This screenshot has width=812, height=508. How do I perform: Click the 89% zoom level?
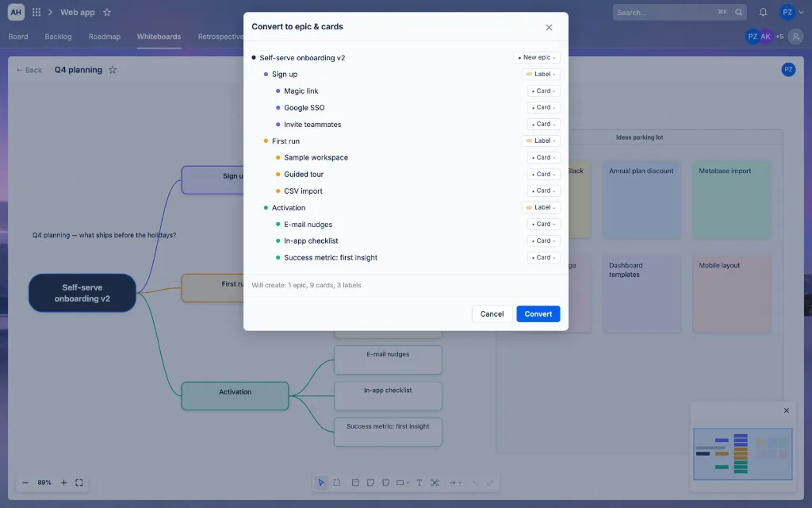pyautogui.click(x=44, y=483)
